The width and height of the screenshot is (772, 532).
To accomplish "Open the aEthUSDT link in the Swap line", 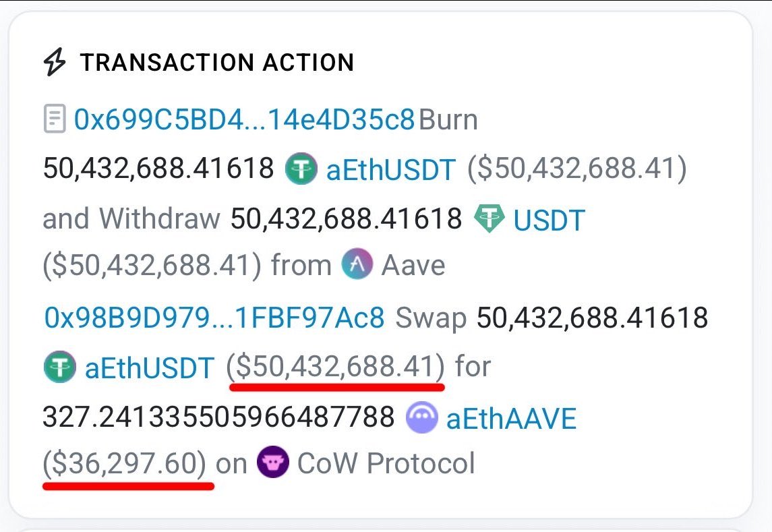I will (149, 368).
